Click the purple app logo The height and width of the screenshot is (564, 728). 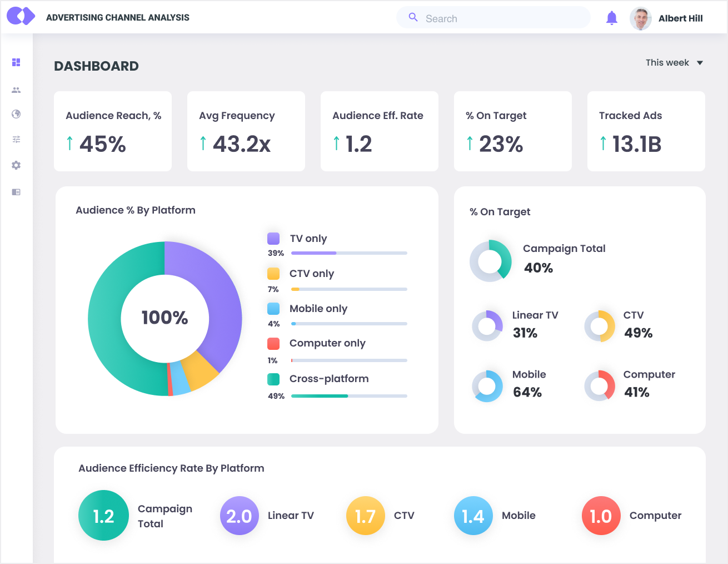(21, 17)
